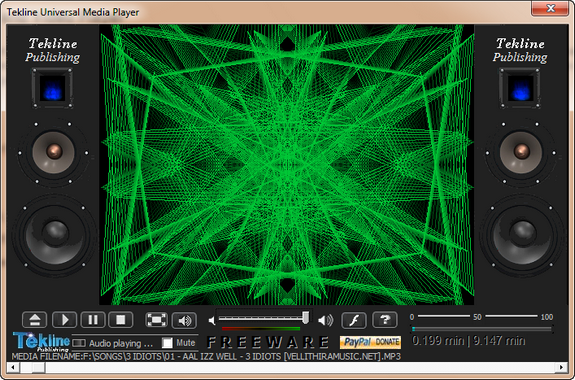Open help with the question mark button
This screenshot has width=575, height=380.
point(385,320)
